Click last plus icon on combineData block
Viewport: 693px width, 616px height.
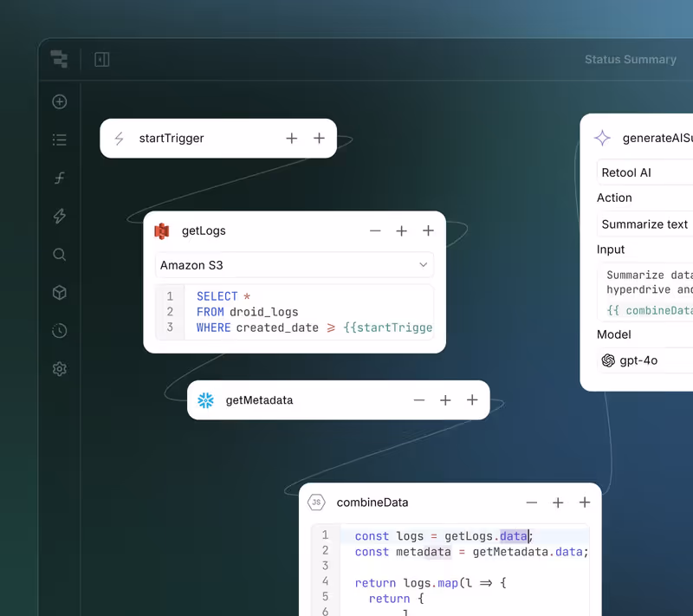coord(585,503)
